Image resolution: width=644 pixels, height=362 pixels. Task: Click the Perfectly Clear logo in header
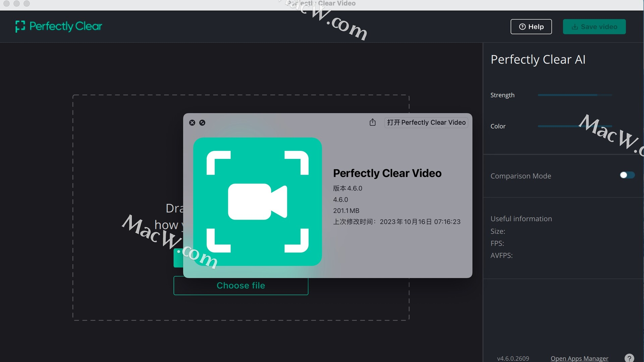[59, 26]
